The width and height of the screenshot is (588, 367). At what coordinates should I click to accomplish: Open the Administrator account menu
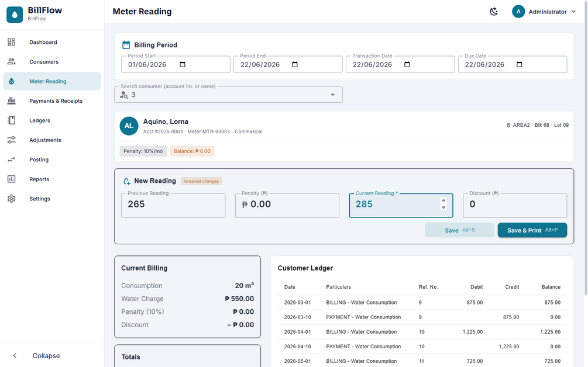(544, 12)
